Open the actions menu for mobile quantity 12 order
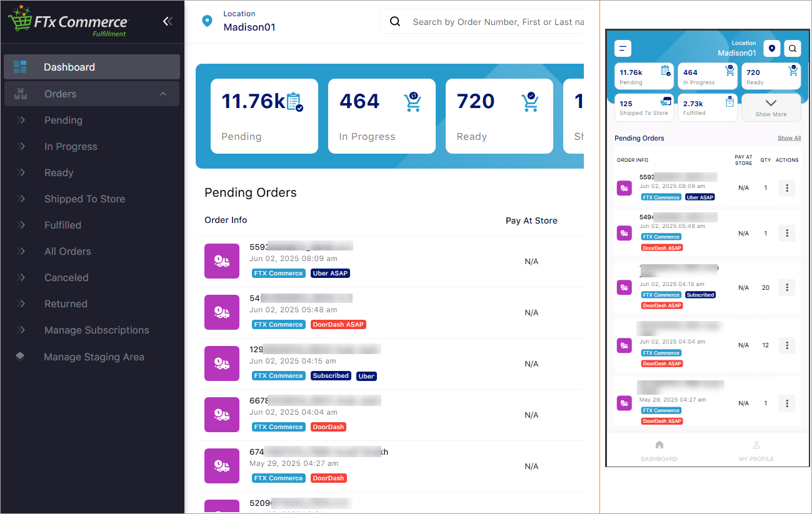 786,345
